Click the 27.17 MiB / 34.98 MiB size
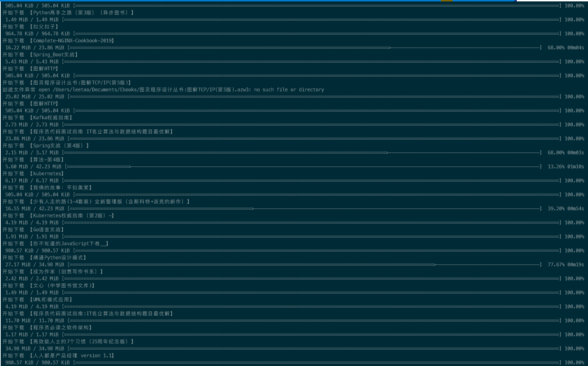The width and height of the screenshot is (588, 366). point(35,265)
